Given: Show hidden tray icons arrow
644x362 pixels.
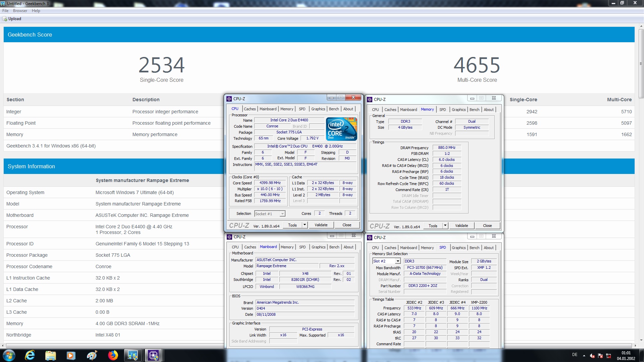Looking at the screenshot, I should (584, 356).
